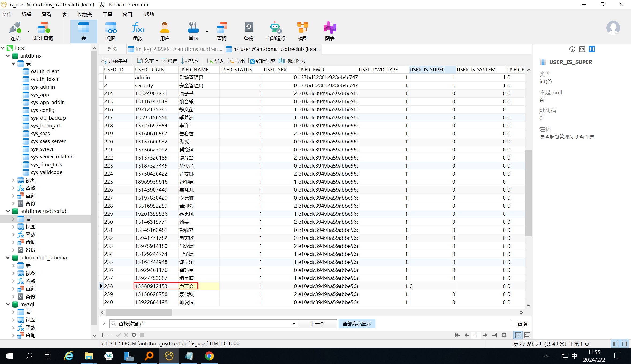Image resolution: width=631 pixels, height=364 pixels.
Task: Refresh the table data icon
Action: point(134,335)
